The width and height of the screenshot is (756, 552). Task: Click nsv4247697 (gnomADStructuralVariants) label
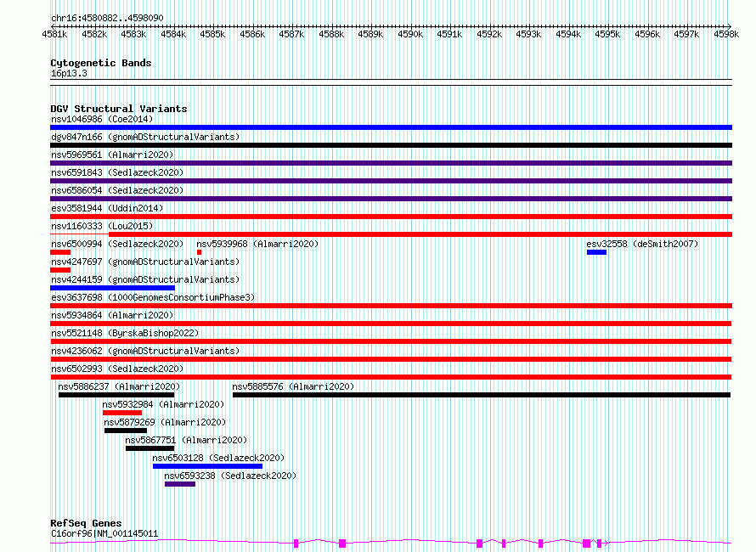(x=145, y=262)
